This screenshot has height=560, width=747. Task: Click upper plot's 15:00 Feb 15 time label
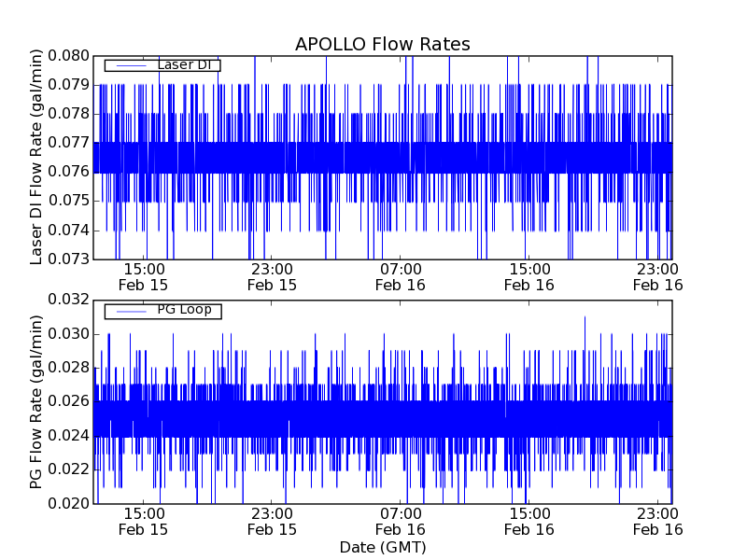pos(144,277)
